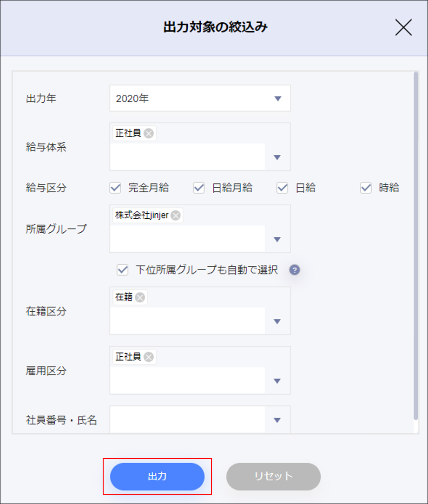This screenshot has height=504, width=428.
Task: Click the help icon beside 下位所属グループも自動で選択
Action: pyautogui.click(x=294, y=270)
